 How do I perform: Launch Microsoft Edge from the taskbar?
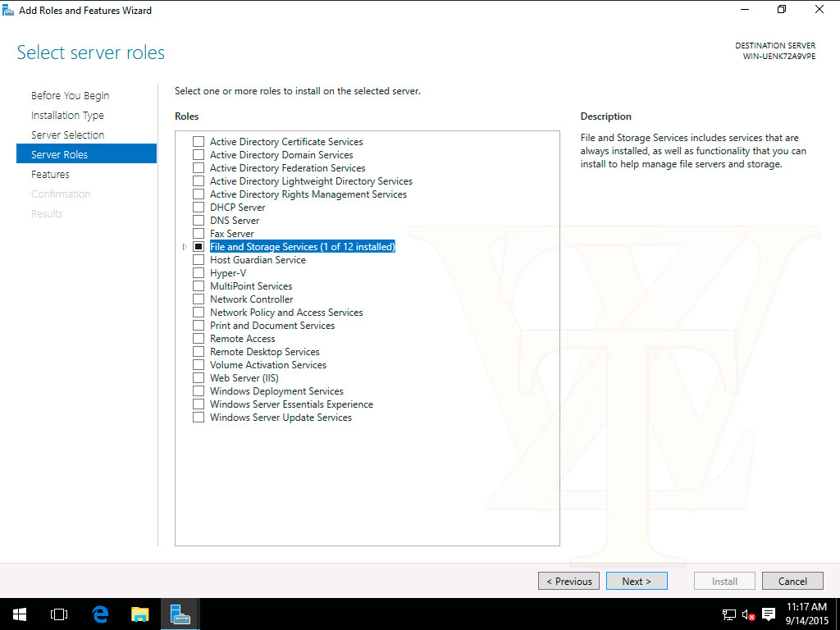[x=100, y=614]
